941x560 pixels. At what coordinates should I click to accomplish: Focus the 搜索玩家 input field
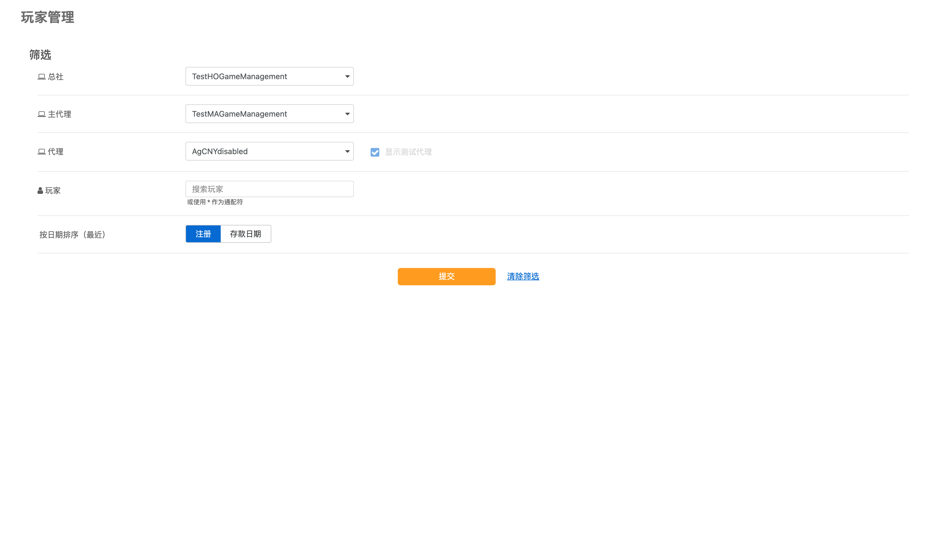pyautogui.click(x=269, y=189)
